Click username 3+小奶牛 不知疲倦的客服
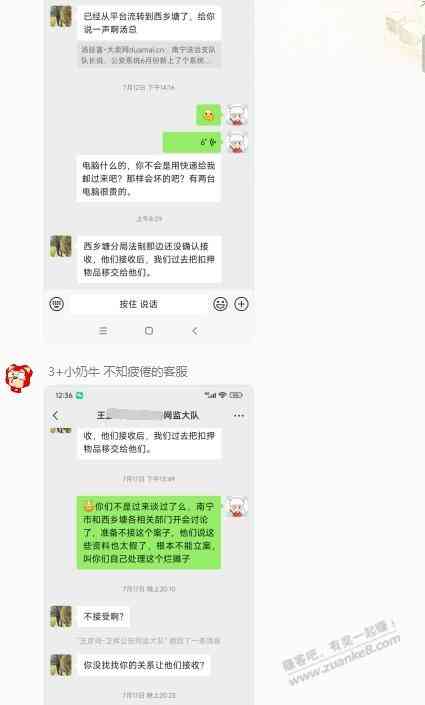Image resolution: width=425 pixels, height=705 pixels. point(118,371)
